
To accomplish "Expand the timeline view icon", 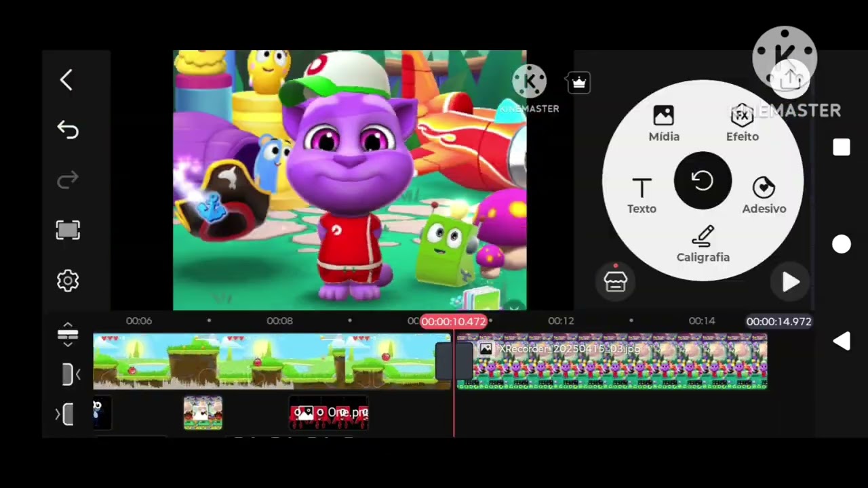I will click(x=68, y=335).
